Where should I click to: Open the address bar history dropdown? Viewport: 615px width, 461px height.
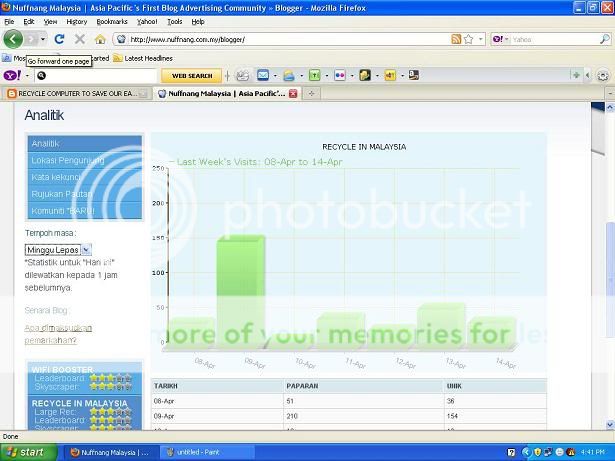[480, 39]
